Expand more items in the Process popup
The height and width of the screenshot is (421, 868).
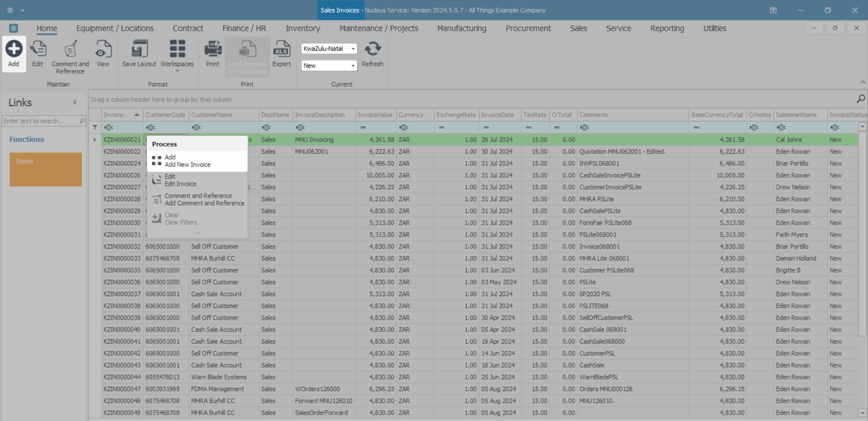(x=197, y=233)
